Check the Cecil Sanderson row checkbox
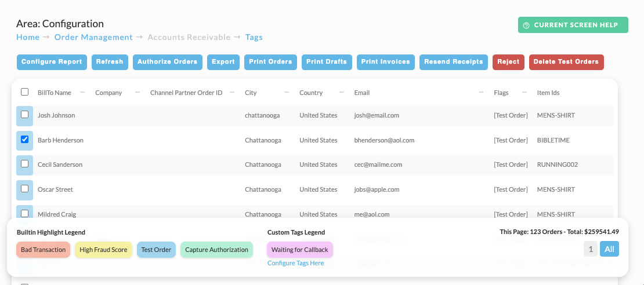Viewport: 644px width, 285px height. [24, 163]
